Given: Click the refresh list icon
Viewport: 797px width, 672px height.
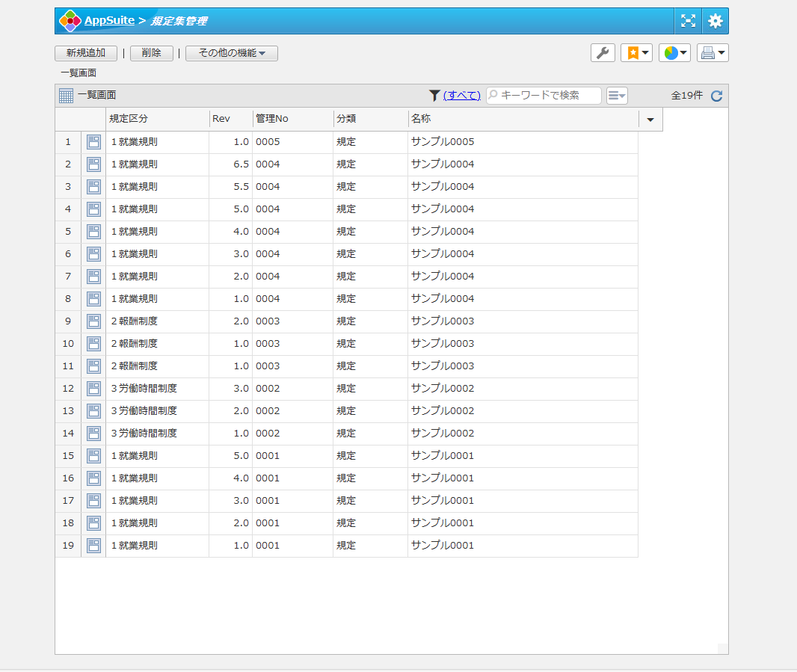Looking at the screenshot, I should [716, 96].
